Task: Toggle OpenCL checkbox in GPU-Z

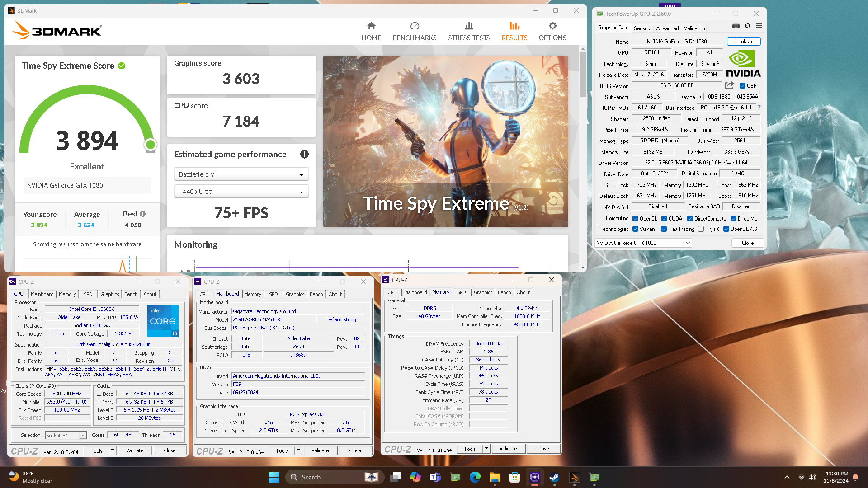Action: pos(635,218)
